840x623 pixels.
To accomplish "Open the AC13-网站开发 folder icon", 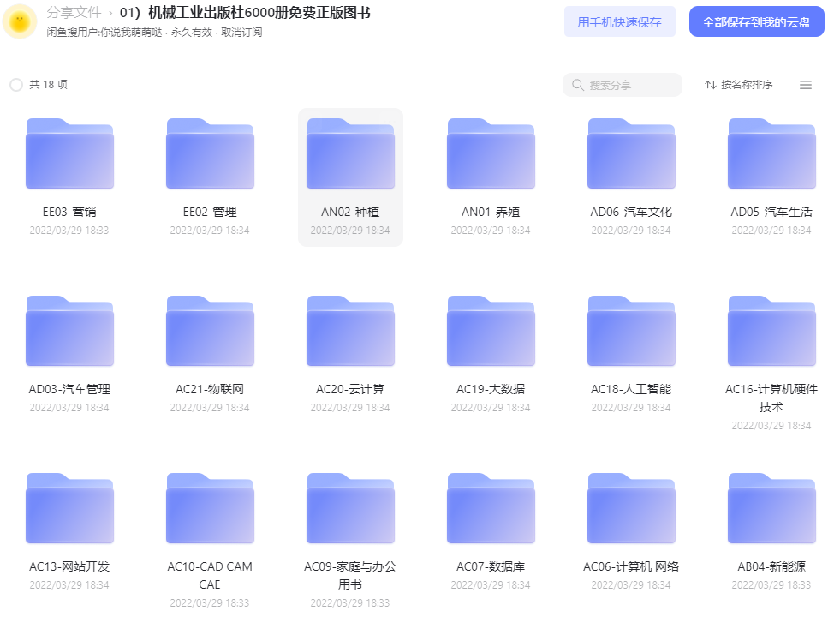I will coord(69,508).
